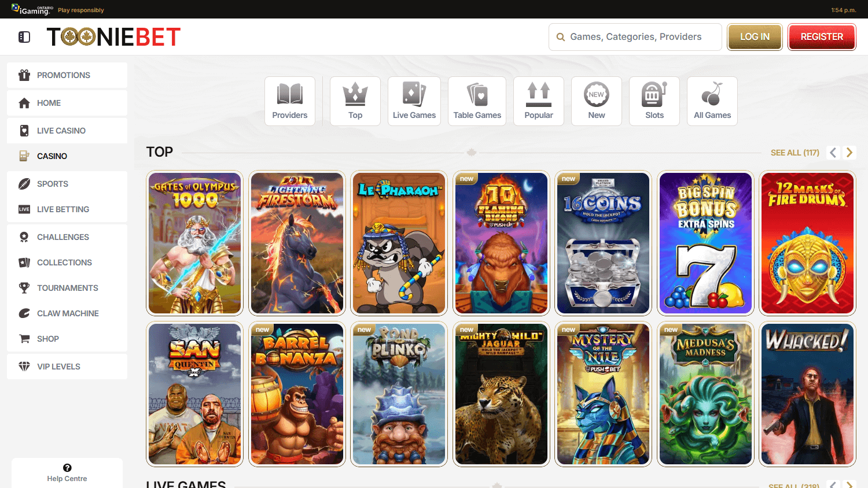The width and height of the screenshot is (868, 488).
Task: Collapse the sidebar with the panel toggle icon
Action: (x=24, y=37)
